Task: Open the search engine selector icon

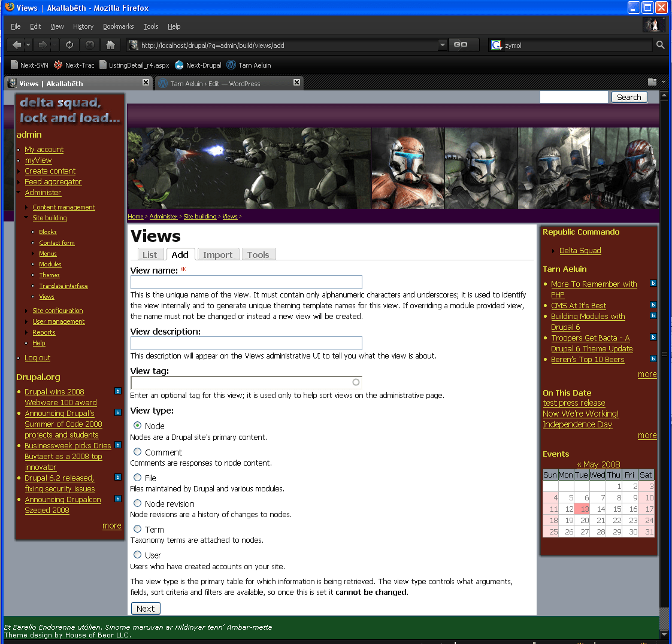Action: pos(497,45)
